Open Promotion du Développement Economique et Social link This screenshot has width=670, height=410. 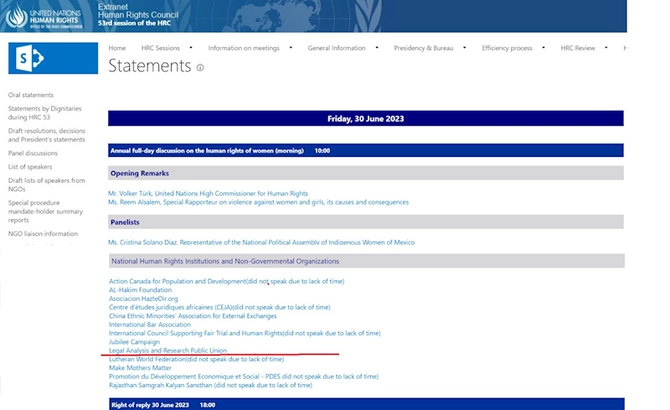coord(244,376)
